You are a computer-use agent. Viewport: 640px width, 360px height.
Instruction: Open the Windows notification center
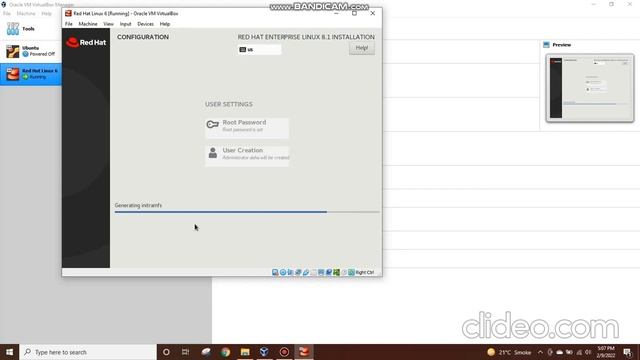pos(627,352)
